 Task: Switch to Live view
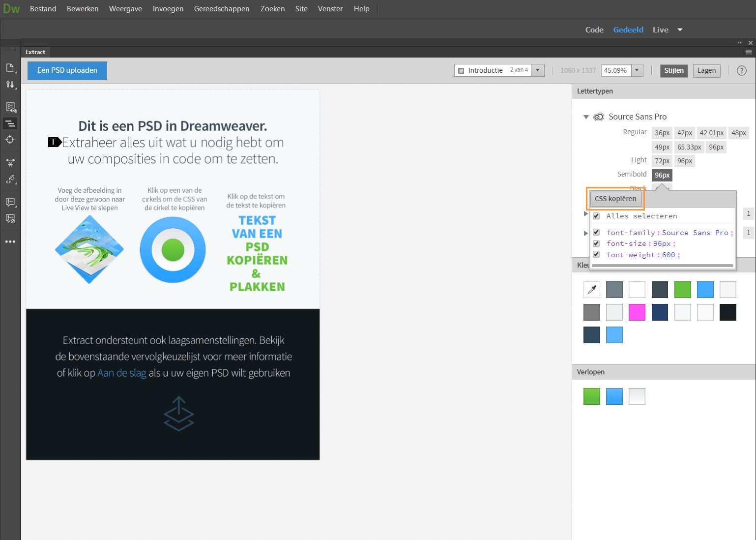coord(661,30)
